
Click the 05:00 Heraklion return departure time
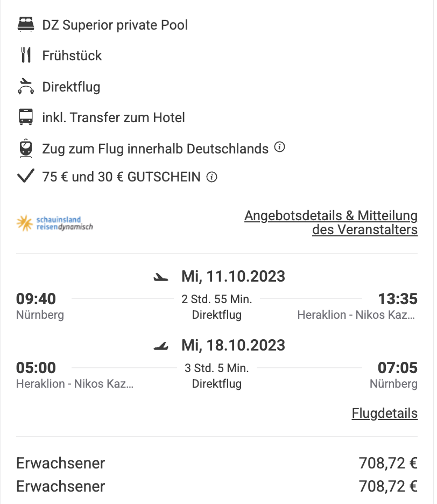point(36,368)
